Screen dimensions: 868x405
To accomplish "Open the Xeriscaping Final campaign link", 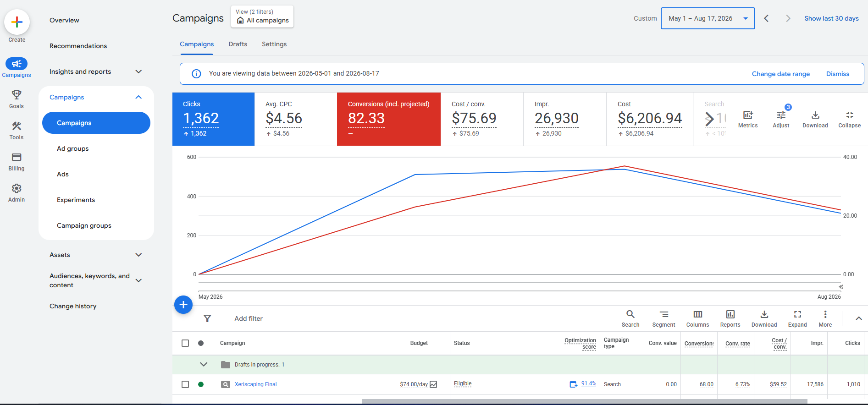I will coord(256,384).
